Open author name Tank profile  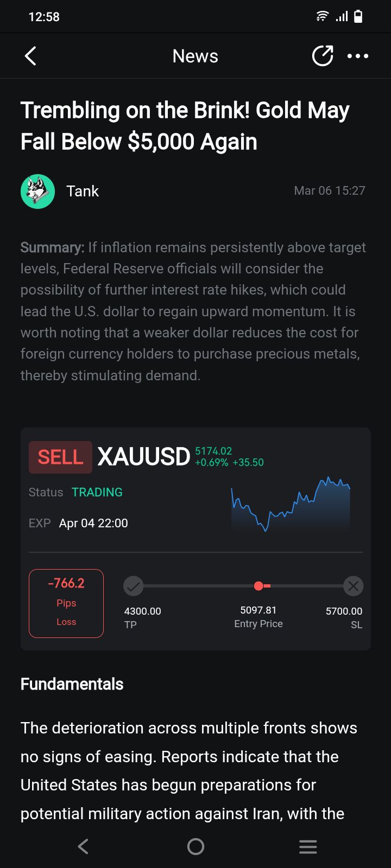[83, 192]
